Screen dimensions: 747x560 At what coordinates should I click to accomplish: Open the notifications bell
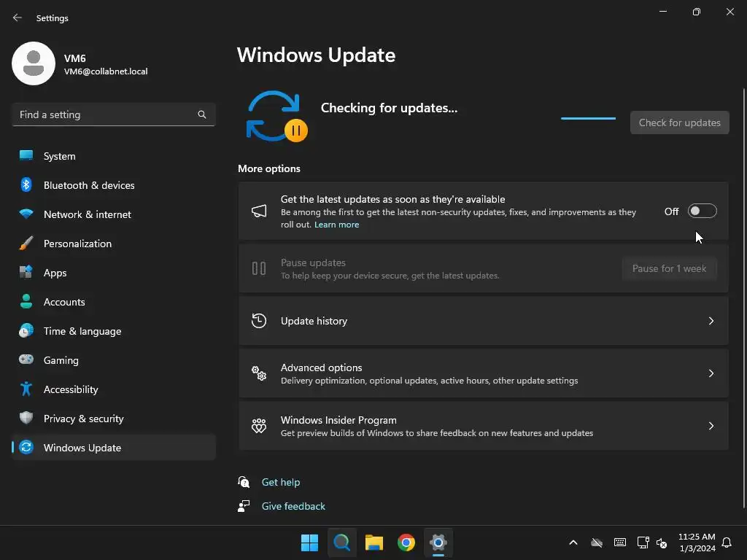pyautogui.click(x=727, y=542)
